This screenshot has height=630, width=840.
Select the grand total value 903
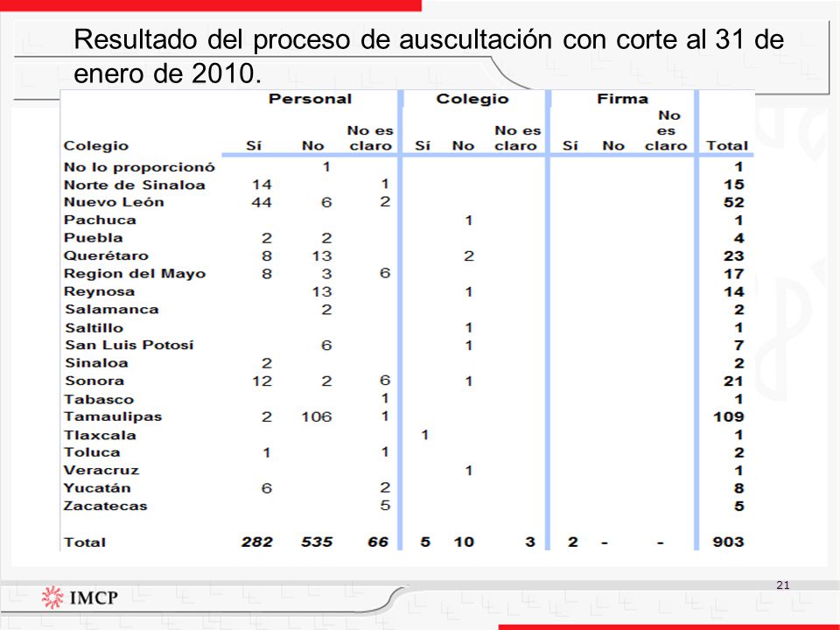[728, 542]
